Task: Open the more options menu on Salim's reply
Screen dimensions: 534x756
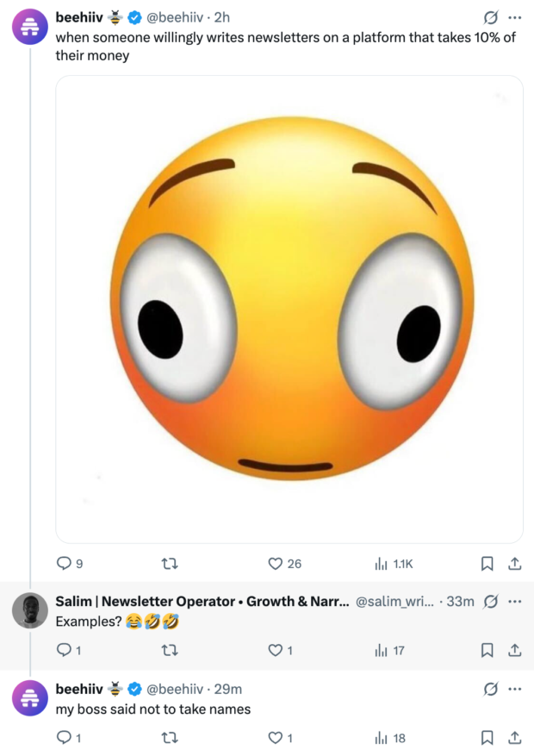Action: coord(516,601)
